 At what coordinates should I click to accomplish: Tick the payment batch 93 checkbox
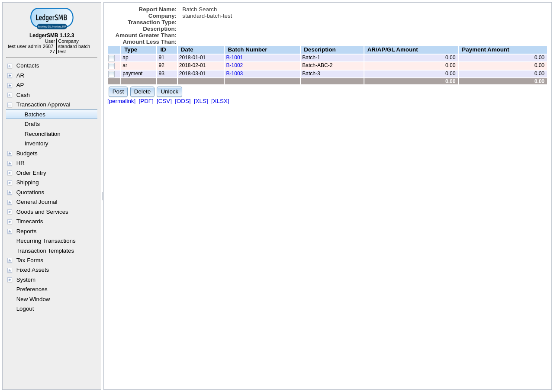click(112, 74)
